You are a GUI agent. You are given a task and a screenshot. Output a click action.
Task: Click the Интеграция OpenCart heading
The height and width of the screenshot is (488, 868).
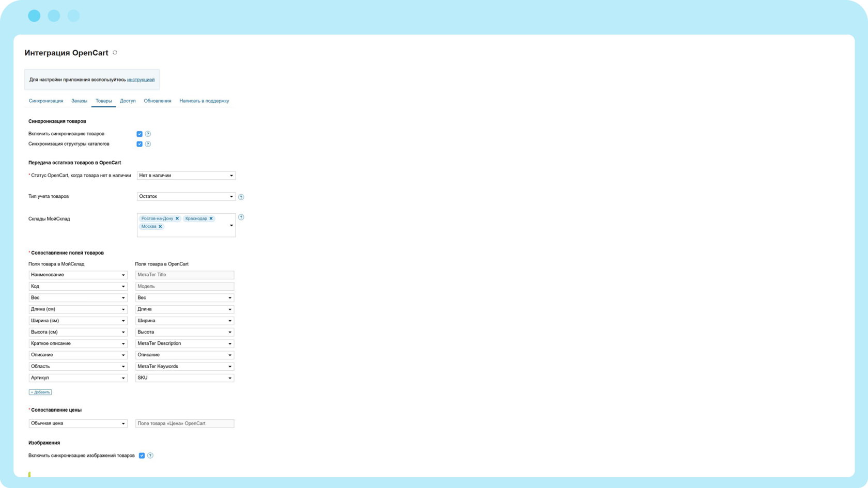[67, 53]
